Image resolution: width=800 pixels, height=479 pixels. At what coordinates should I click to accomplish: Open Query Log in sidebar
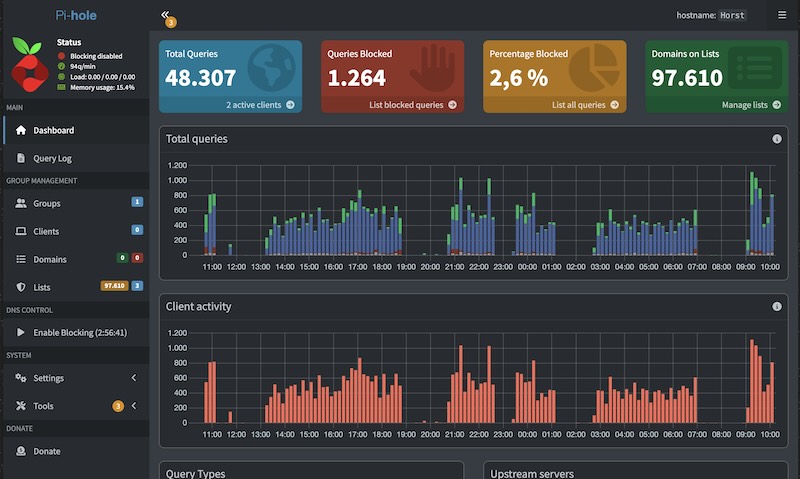click(76, 158)
